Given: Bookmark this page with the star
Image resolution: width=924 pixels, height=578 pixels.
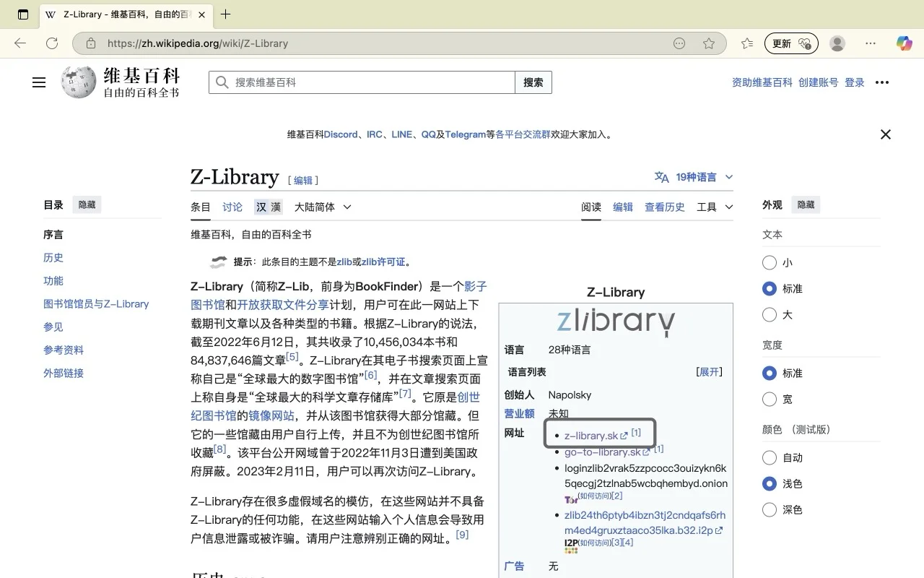Looking at the screenshot, I should click(x=709, y=43).
